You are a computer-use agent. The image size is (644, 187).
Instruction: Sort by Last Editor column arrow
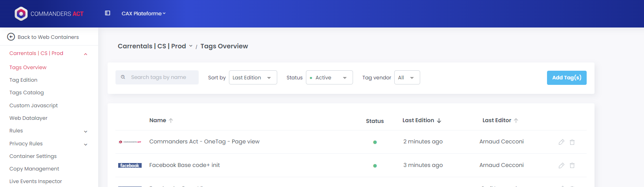pyautogui.click(x=516, y=121)
